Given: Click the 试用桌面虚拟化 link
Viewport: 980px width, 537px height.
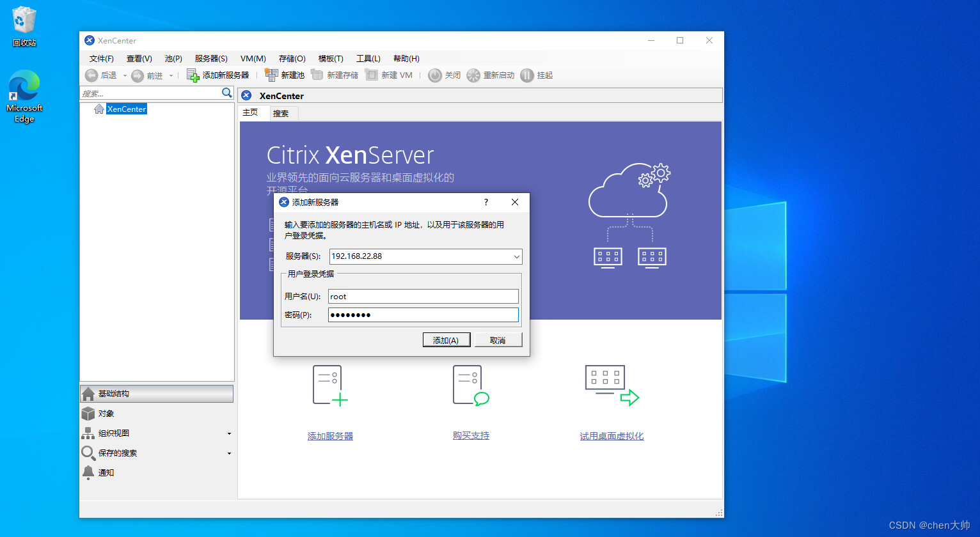Looking at the screenshot, I should [612, 436].
